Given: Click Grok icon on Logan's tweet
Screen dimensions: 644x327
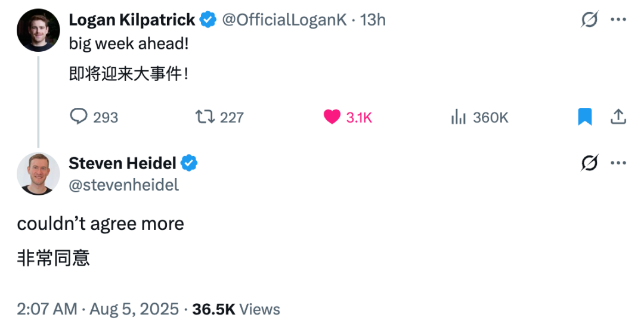Looking at the screenshot, I should 589,19.
